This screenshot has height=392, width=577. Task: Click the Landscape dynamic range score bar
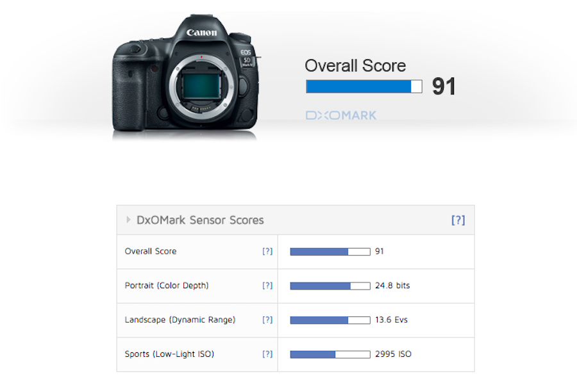click(x=330, y=320)
